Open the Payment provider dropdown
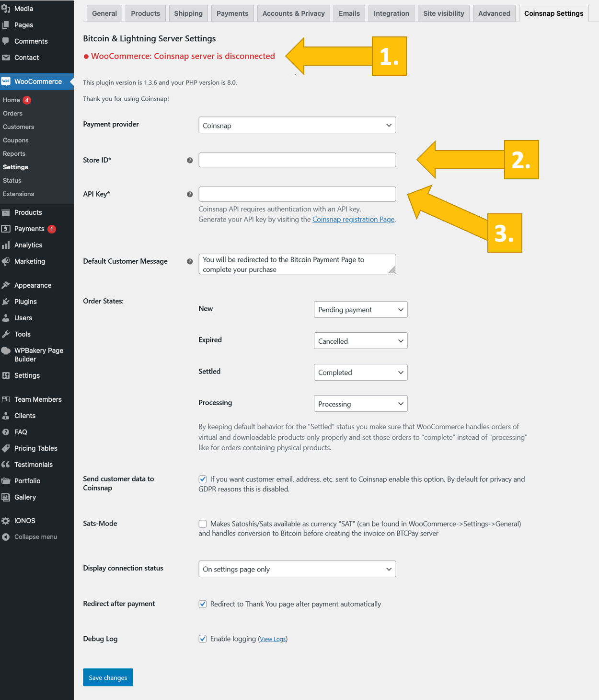Viewport: 599px width, 700px height. (297, 125)
